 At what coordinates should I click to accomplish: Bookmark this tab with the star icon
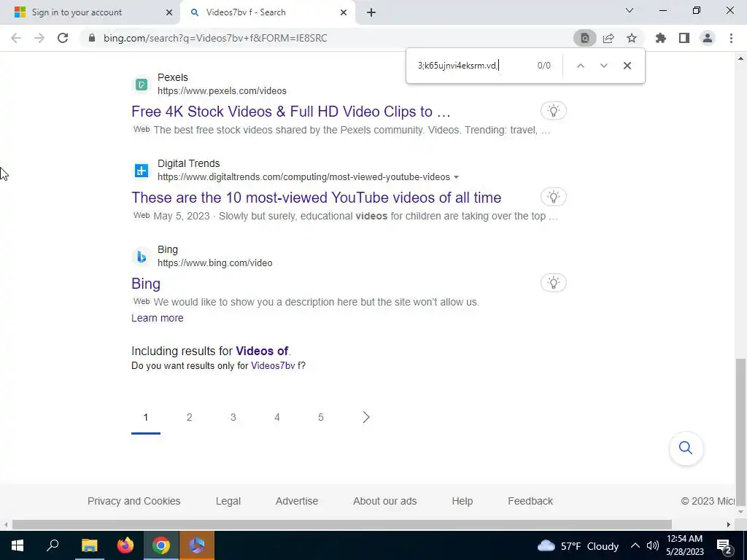point(632,38)
